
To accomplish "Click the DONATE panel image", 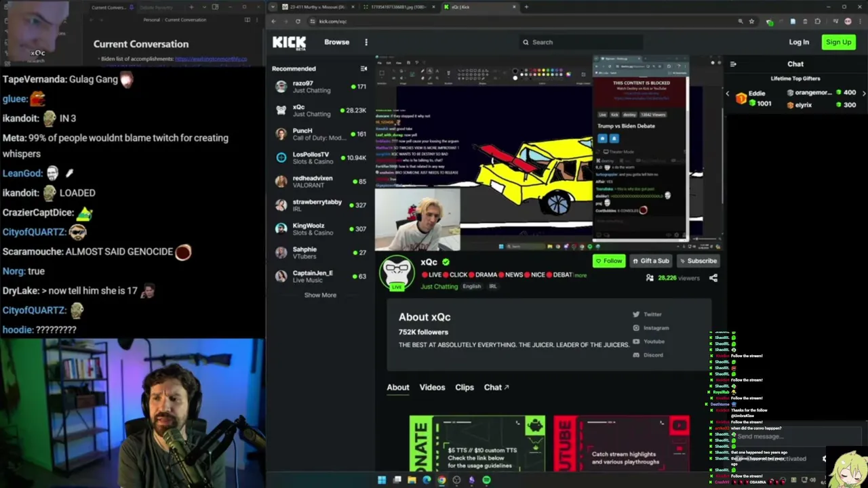I will pos(477,444).
